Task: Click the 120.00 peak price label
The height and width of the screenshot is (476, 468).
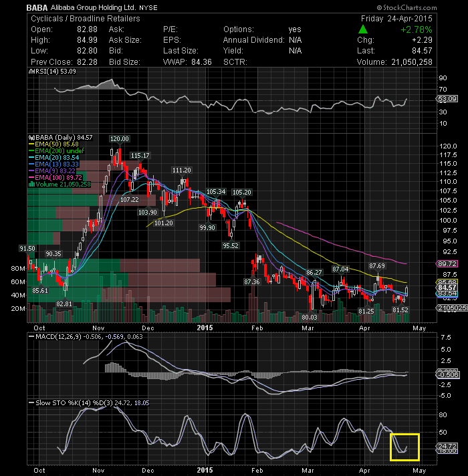Action: pyautogui.click(x=119, y=139)
